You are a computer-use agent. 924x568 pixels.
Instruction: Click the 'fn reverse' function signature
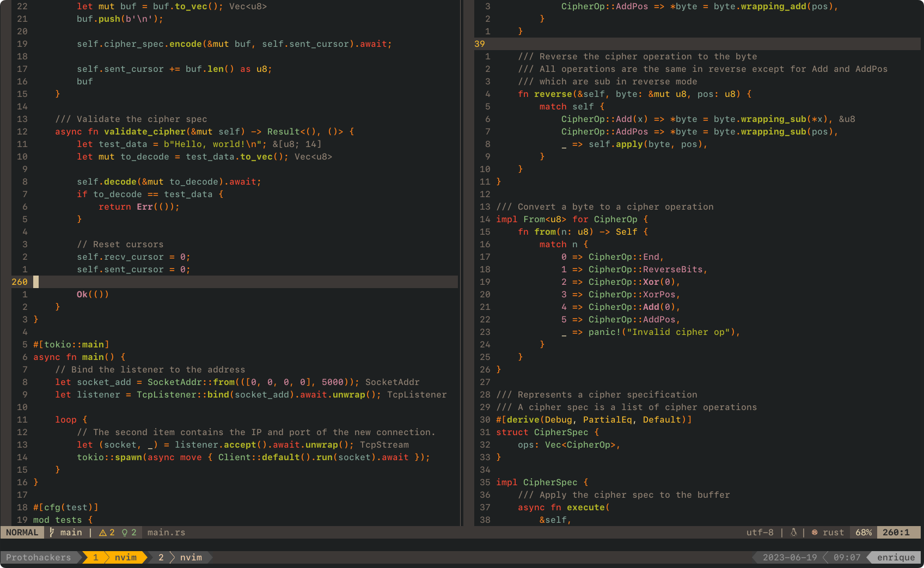click(x=635, y=94)
